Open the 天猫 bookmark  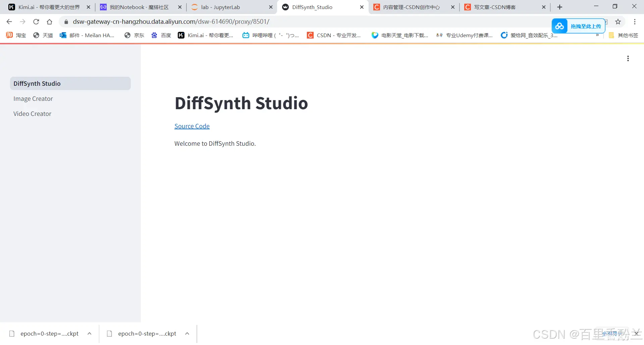click(43, 35)
